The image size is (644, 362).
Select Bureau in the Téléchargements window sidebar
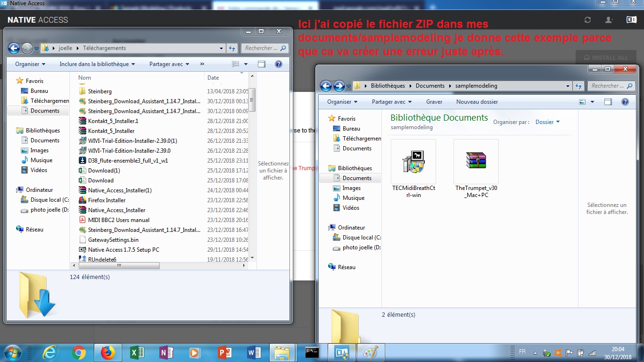click(39, 91)
